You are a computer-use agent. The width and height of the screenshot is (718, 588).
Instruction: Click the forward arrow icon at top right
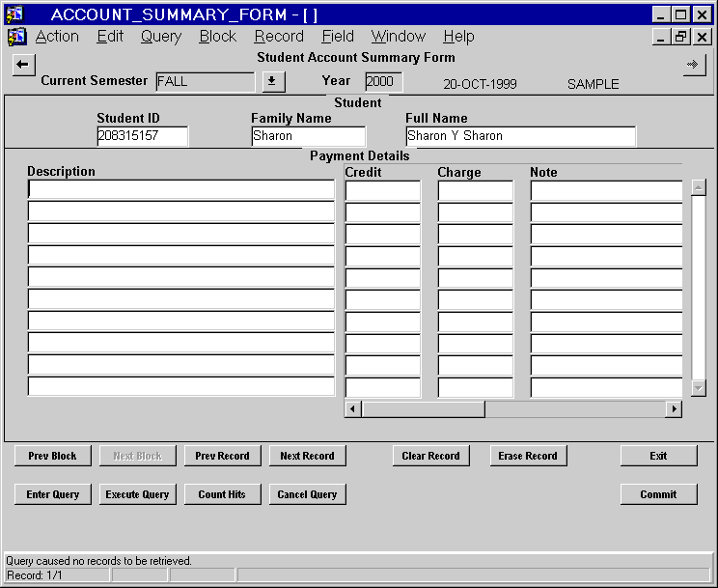[694, 65]
